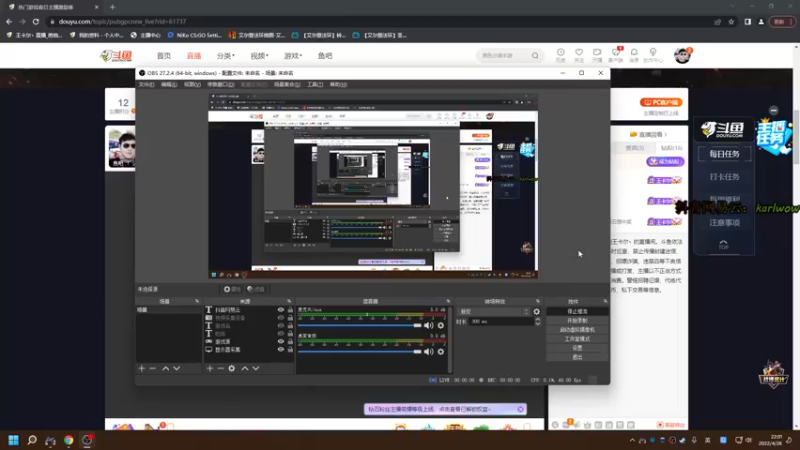Screen dimensions: 800x450
Task: Open 历史 history icon in Douyu header
Action: click(560, 55)
